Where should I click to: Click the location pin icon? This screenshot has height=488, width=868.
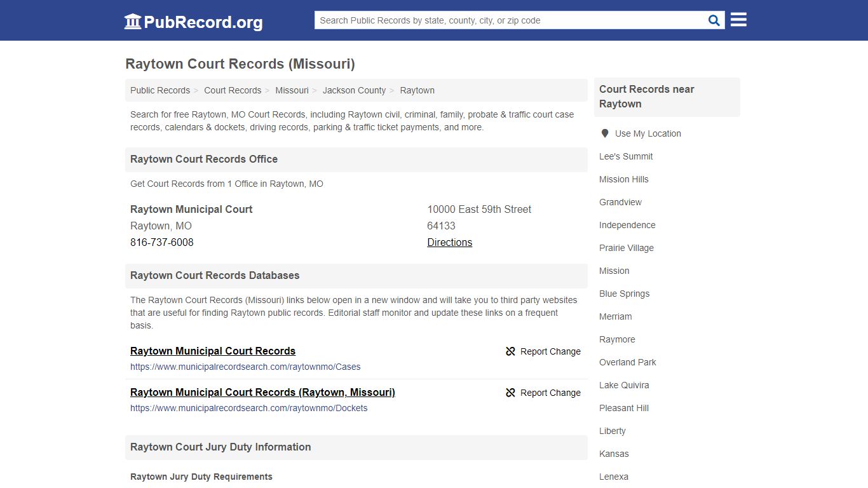[605, 133]
